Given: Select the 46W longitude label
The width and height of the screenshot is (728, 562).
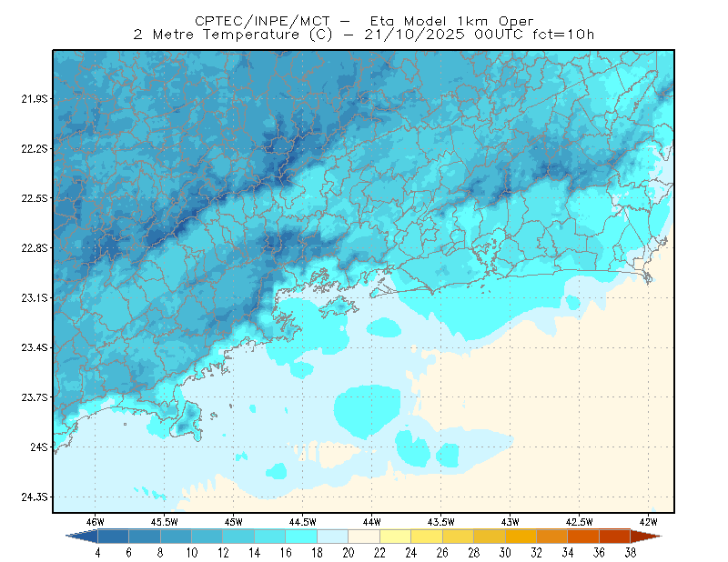Looking at the screenshot, I should pyautogui.click(x=96, y=522).
